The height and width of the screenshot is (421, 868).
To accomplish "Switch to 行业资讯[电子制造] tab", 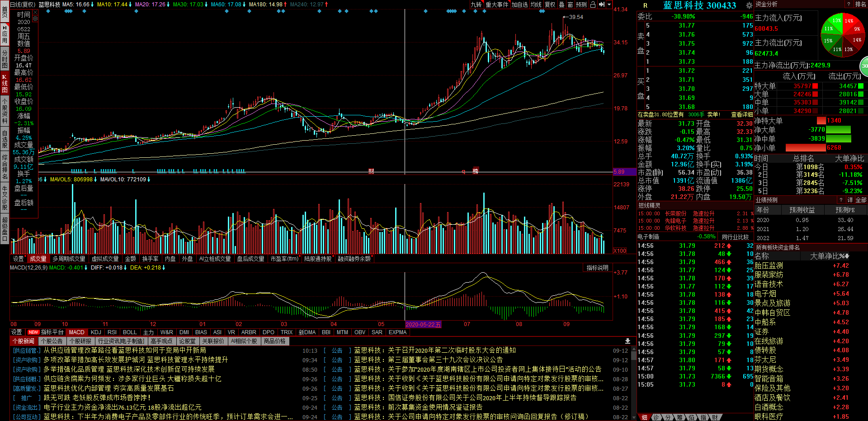I will pyautogui.click(x=121, y=341).
